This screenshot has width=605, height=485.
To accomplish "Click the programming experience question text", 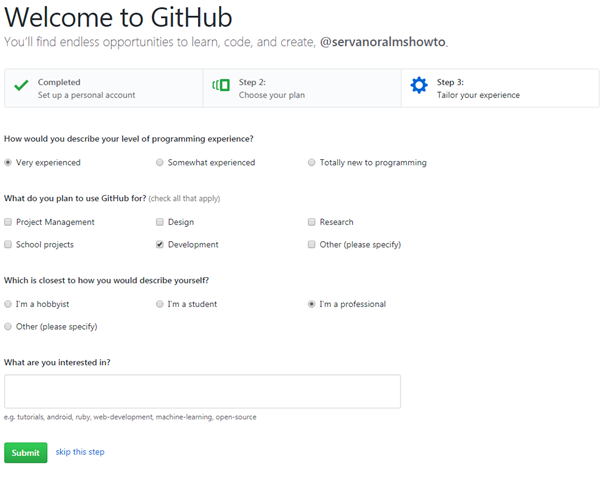I will (x=129, y=139).
